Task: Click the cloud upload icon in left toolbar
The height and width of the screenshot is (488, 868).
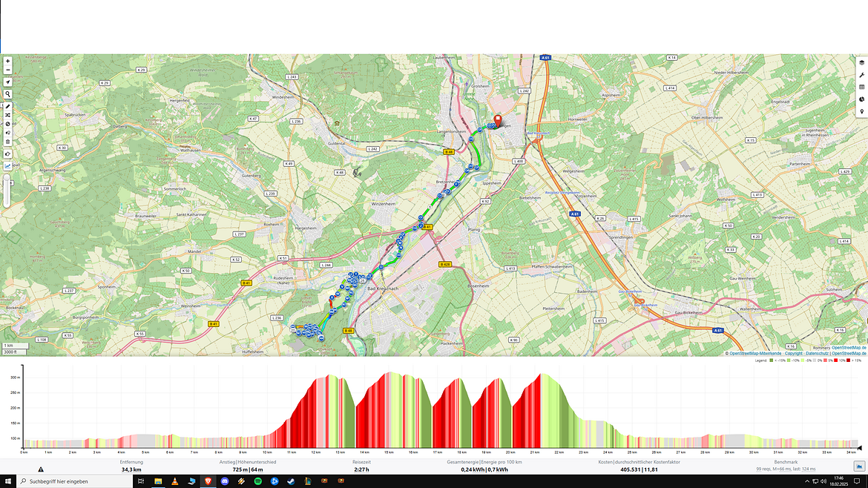Action: tap(7, 133)
